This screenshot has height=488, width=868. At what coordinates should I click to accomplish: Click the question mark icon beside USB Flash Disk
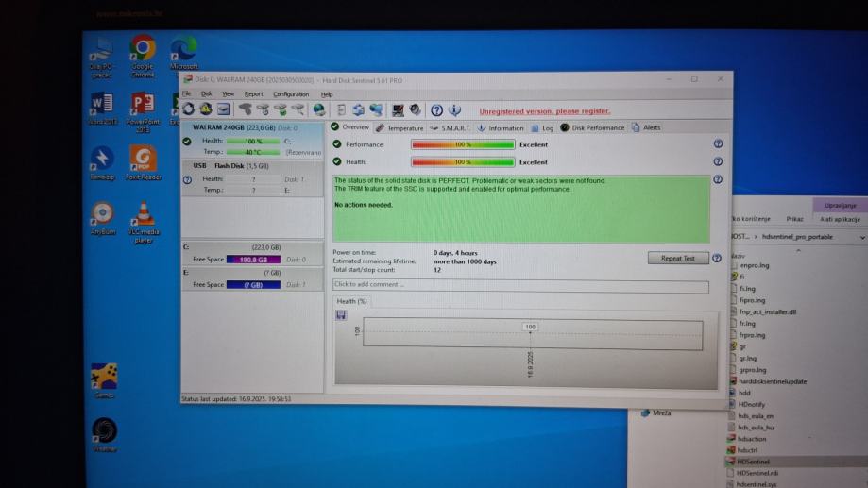(x=187, y=180)
